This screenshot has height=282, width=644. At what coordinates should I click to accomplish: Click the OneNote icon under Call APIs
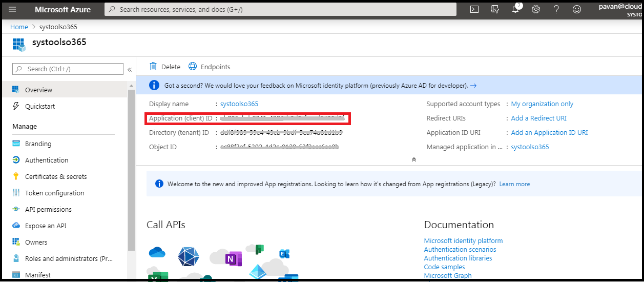click(x=233, y=259)
